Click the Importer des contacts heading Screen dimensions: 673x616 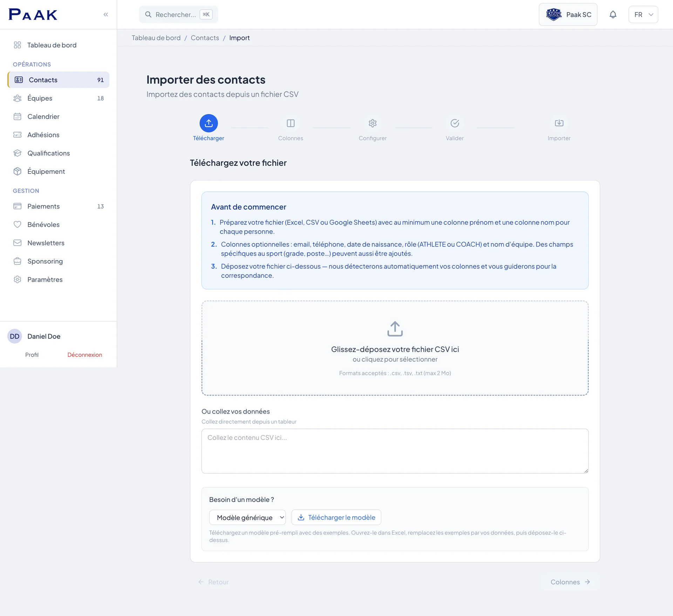[206, 80]
